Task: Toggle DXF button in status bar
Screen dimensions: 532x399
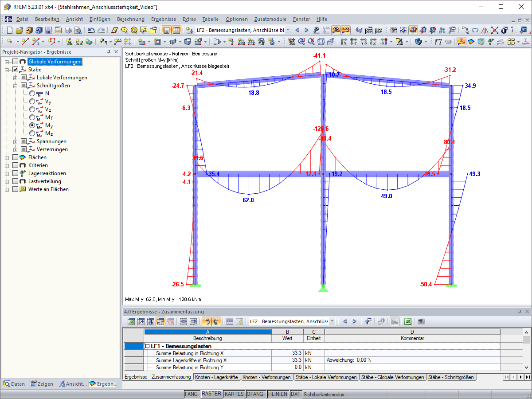Action: click(x=295, y=394)
